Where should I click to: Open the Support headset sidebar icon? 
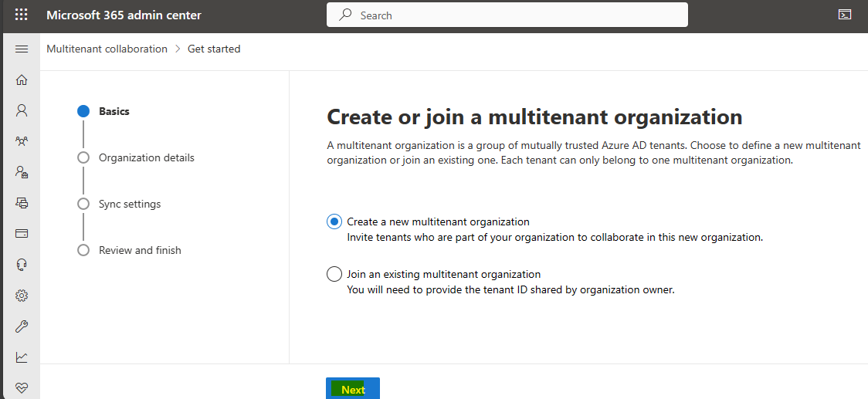pos(22,265)
